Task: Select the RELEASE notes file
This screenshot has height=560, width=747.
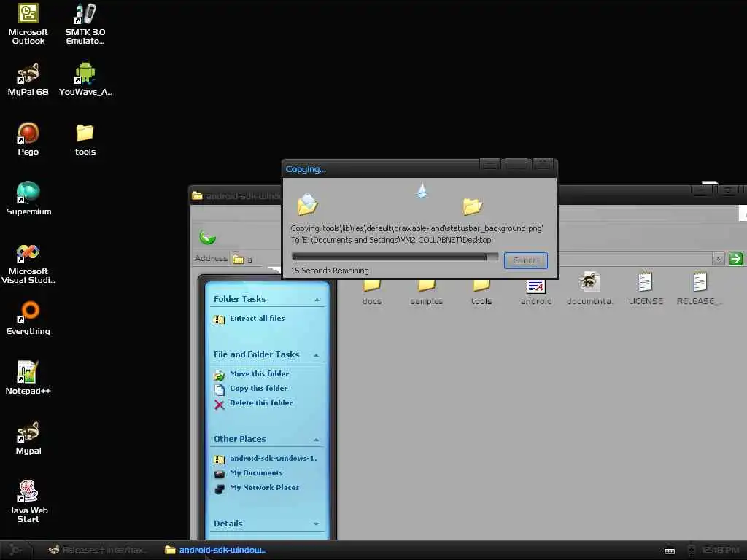Action: click(x=699, y=289)
